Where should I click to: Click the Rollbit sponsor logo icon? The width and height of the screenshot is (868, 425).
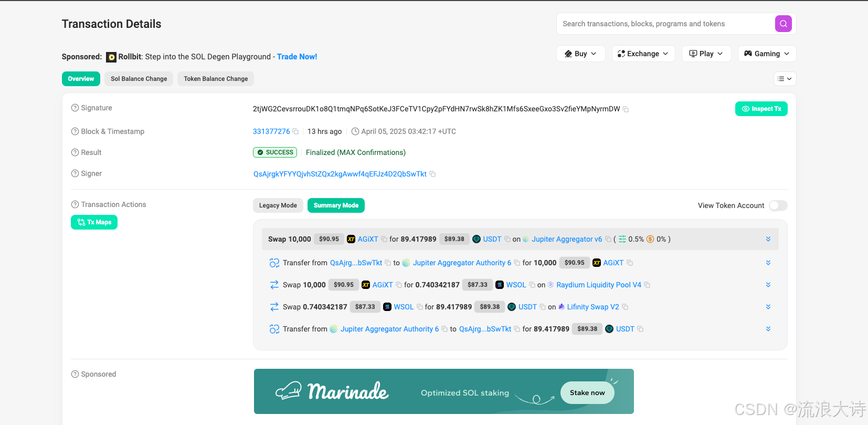click(111, 57)
